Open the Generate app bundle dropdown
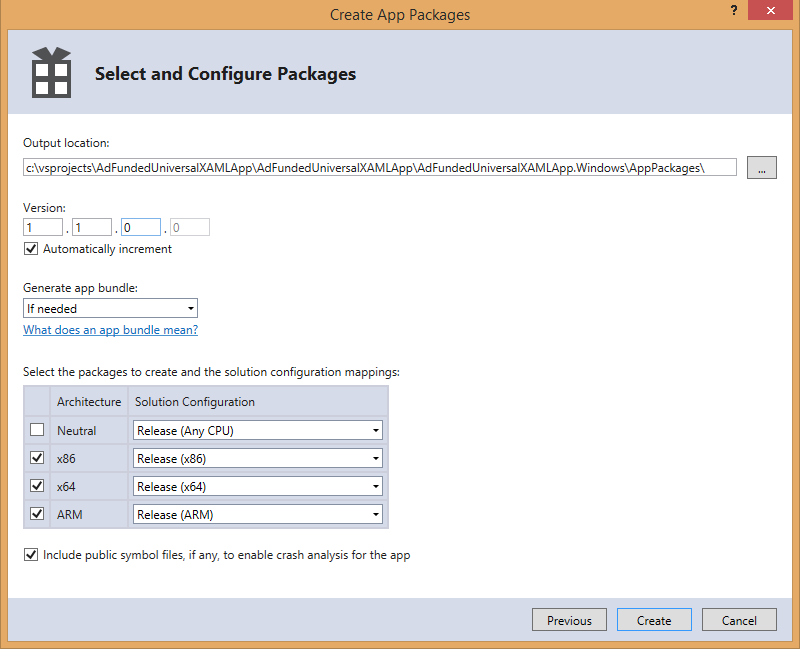This screenshot has width=800, height=649. click(188, 308)
